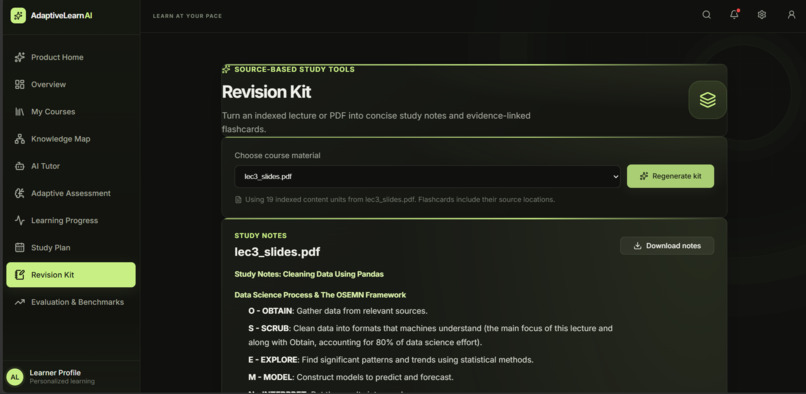The image size is (806, 394).
Task: Go to Product Home
Action: pyautogui.click(x=71, y=57)
